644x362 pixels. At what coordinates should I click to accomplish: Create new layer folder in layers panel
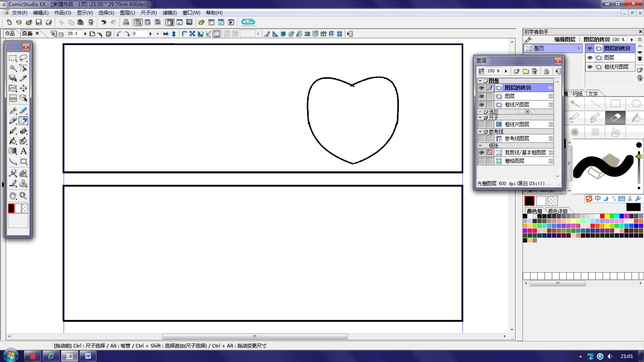526,71
